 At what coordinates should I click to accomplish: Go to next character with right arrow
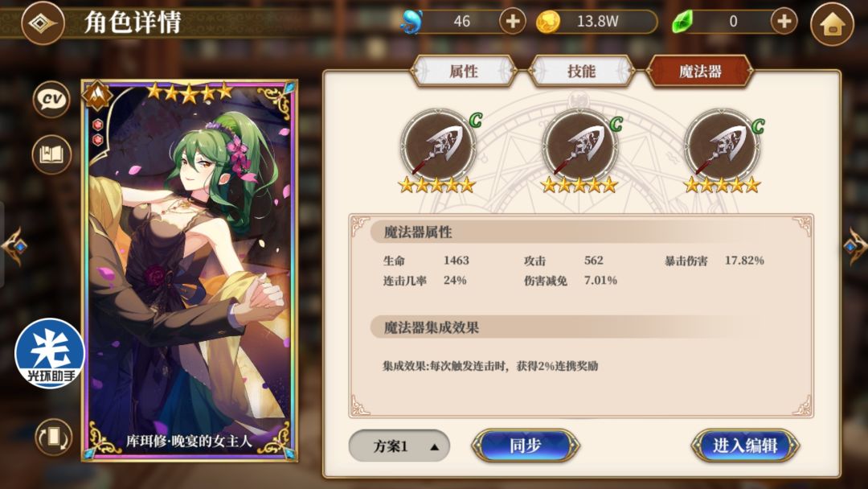(854, 245)
